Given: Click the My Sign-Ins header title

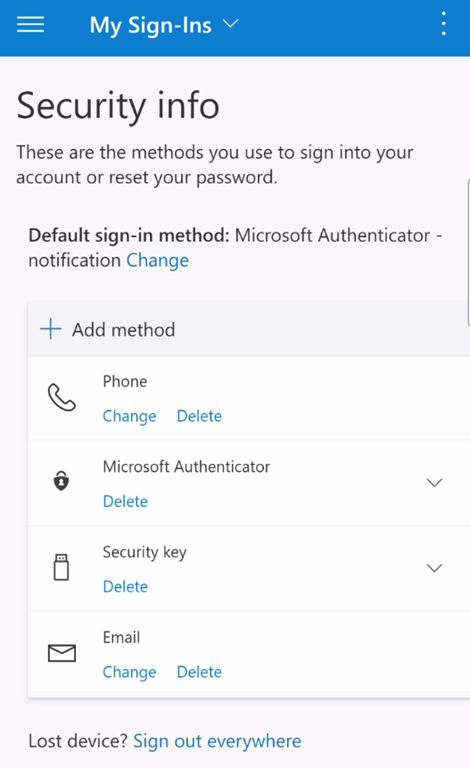Looking at the screenshot, I should tap(151, 25).
